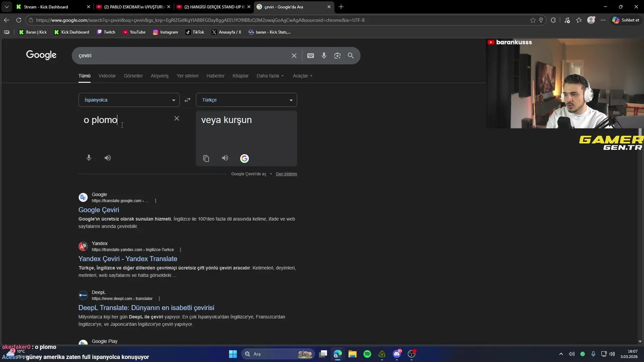Viewport: 644px width, 362px height.
Task: Open Yandex Çeviri - Yandex Translate link
Action: [x=128, y=259]
